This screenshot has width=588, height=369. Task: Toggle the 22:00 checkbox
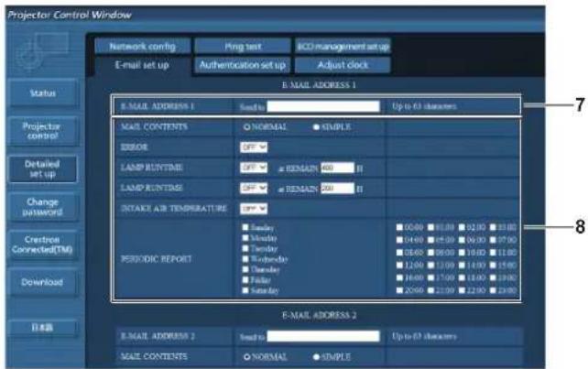tap(462, 290)
